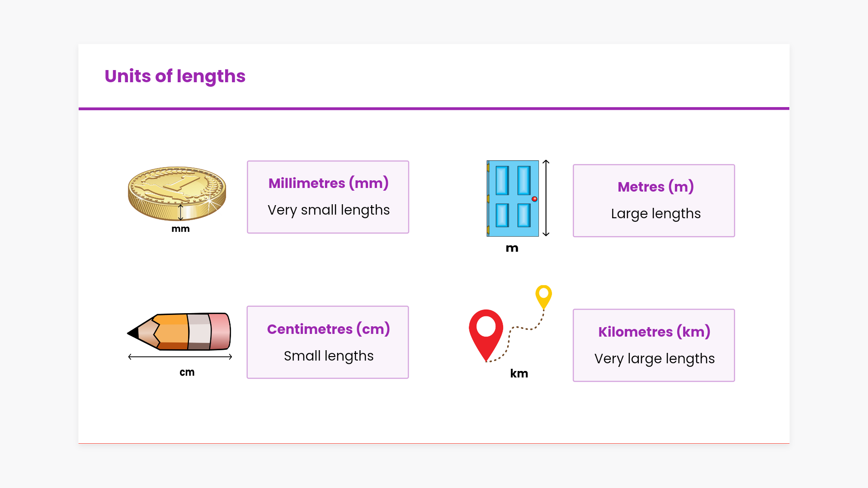
Task: Click the "Very large lengths" text
Action: pyautogui.click(x=654, y=359)
